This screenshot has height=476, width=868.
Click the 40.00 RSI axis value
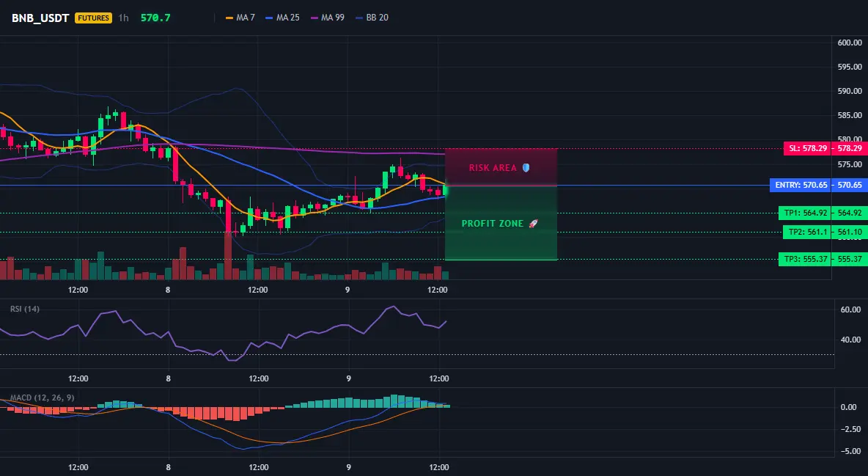point(851,340)
